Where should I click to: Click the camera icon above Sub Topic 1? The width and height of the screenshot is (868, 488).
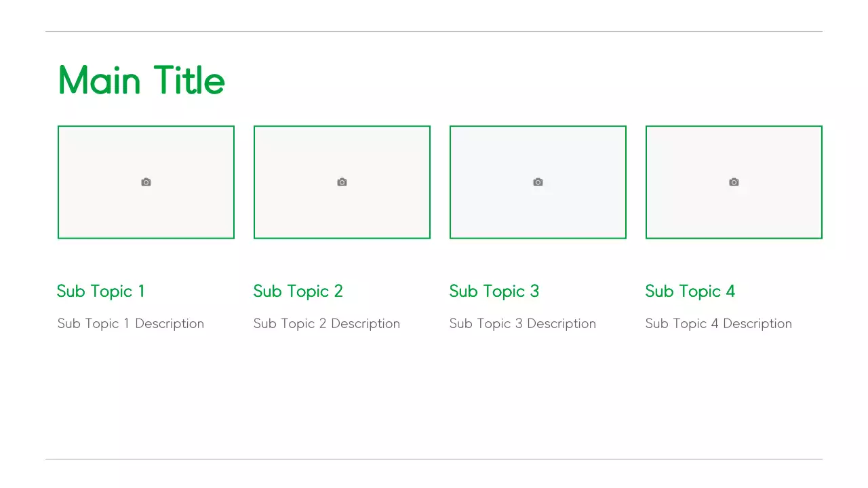[x=146, y=182]
